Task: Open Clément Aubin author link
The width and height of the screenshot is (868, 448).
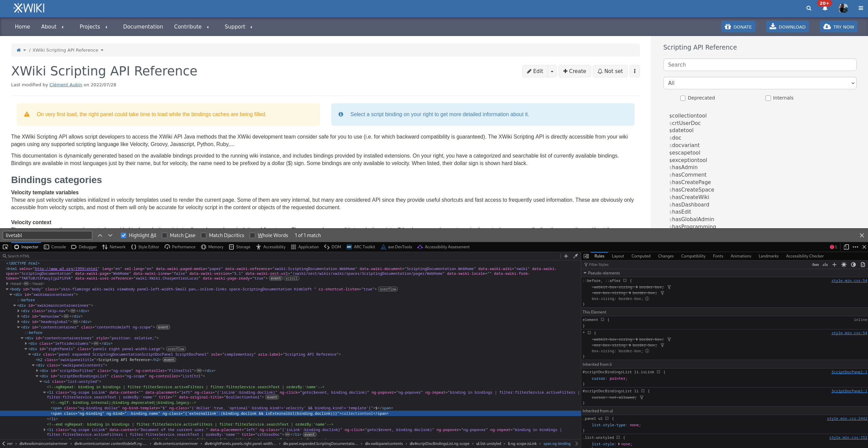Action: (x=66, y=85)
